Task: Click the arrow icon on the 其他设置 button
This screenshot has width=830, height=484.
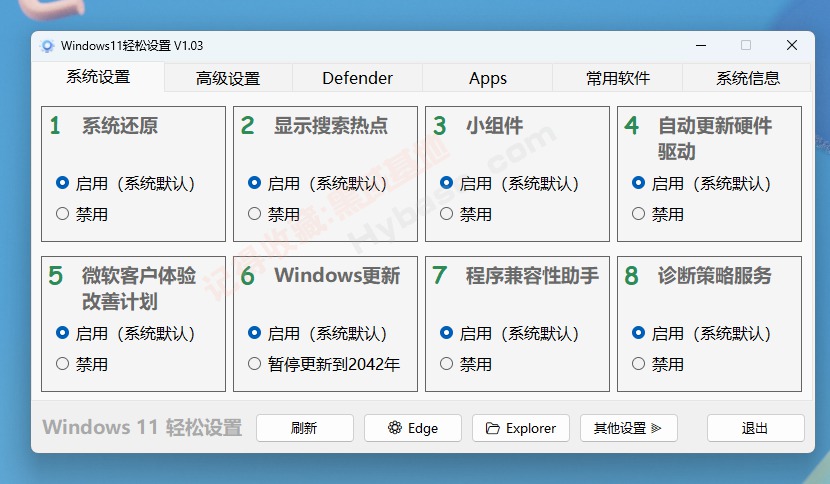Action: tap(656, 428)
